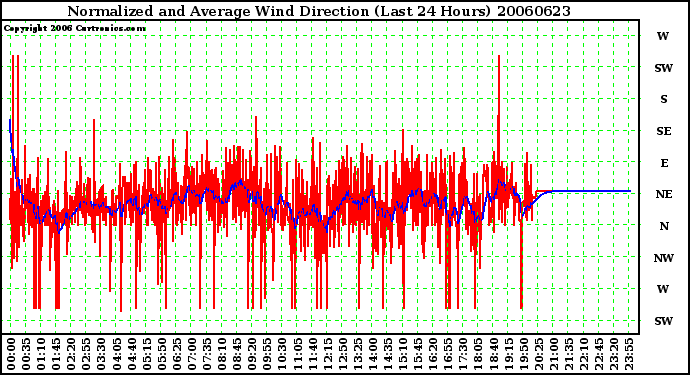Image resolution: width=690 pixels, height=375 pixels.
Task: Click the 02:20 time axis label
Action: (x=71, y=354)
